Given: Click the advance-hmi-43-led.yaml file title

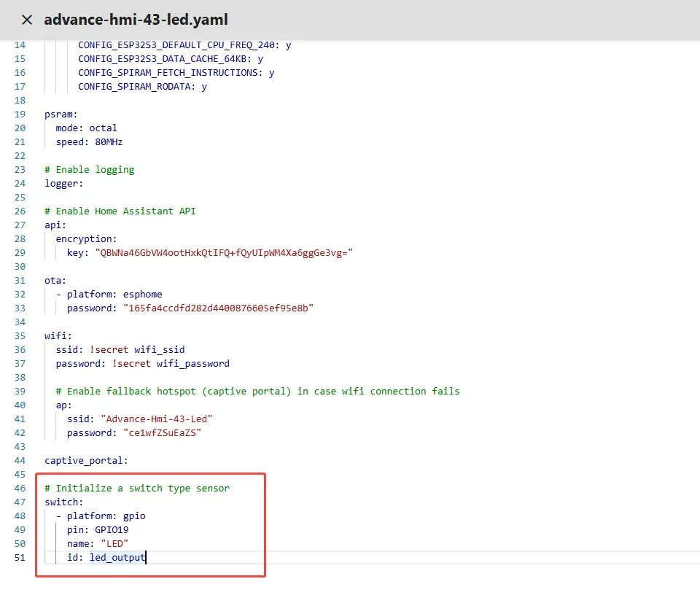Looking at the screenshot, I should point(136,20).
